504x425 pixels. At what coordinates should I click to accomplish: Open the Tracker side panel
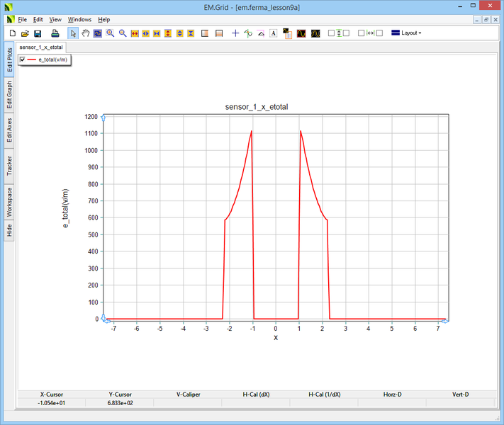point(9,165)
